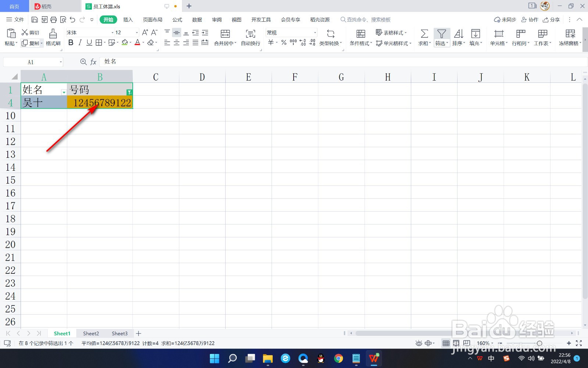Switch to the 插入 ribbon tab

pos(128,20)
